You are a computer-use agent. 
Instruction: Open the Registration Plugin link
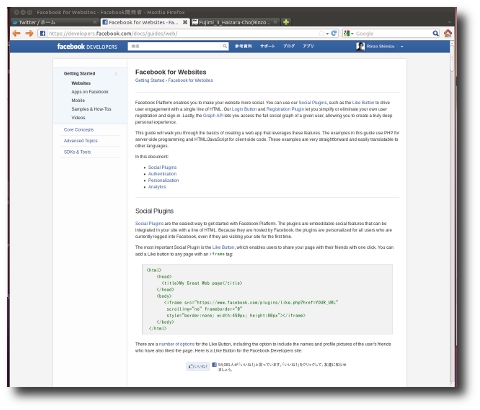(x=285, y=109)
